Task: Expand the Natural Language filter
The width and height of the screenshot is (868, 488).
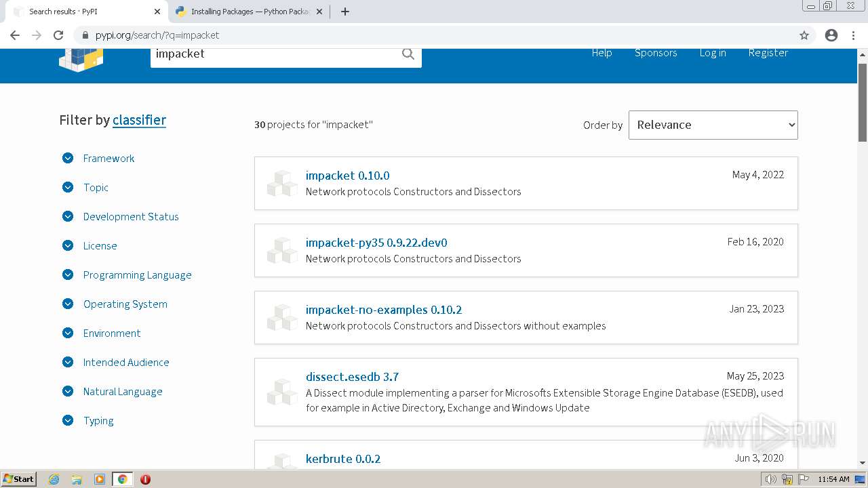Action: point(68,391)
